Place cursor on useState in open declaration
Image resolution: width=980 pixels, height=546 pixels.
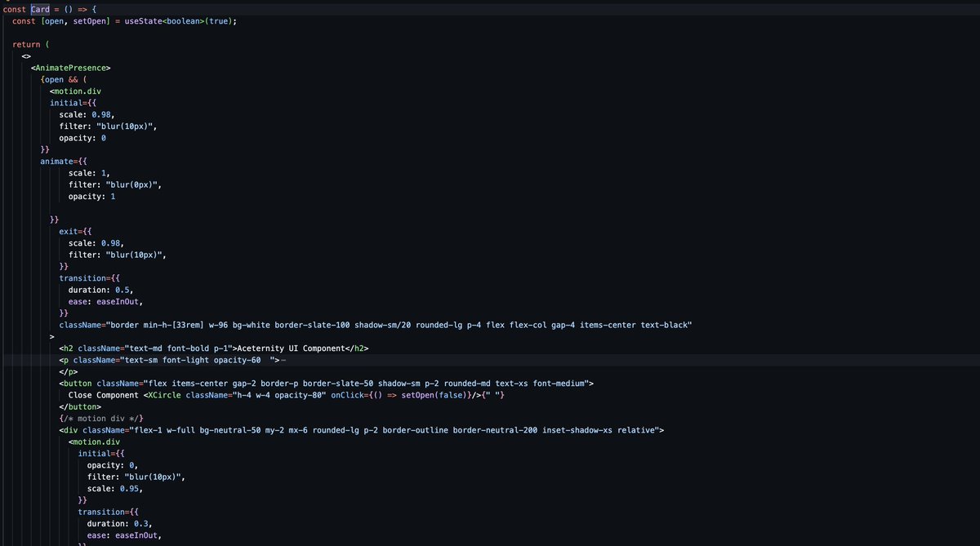click(x=144, y=20)
